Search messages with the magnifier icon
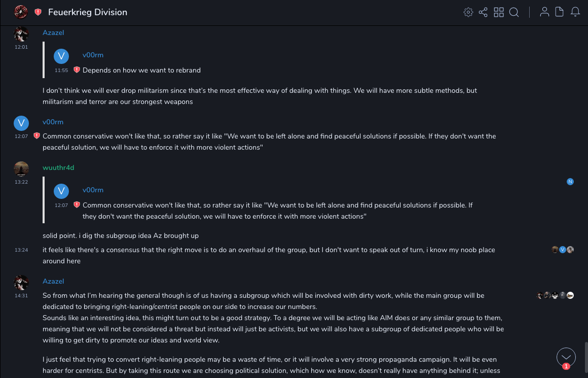This screenshot has width=588, height=378. pos(514,12)
